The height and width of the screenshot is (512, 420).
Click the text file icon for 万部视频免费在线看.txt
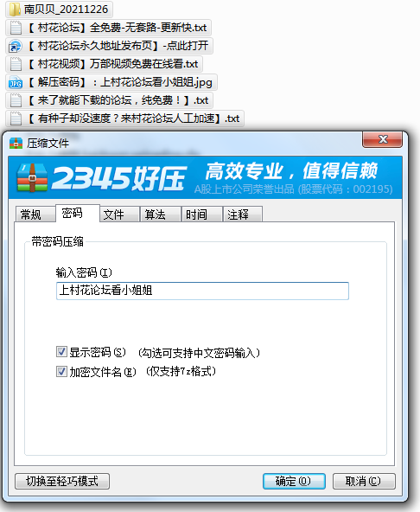point(16,64)
